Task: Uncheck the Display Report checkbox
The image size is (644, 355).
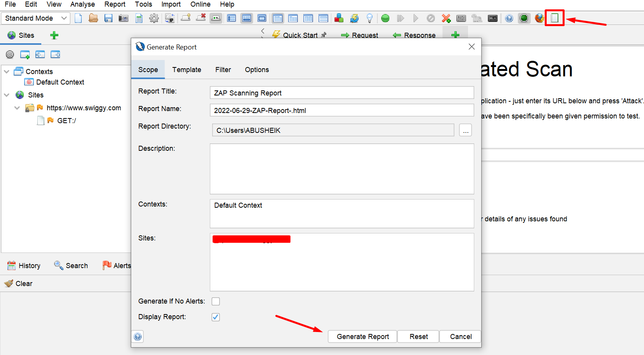Action: click(216, 317)
